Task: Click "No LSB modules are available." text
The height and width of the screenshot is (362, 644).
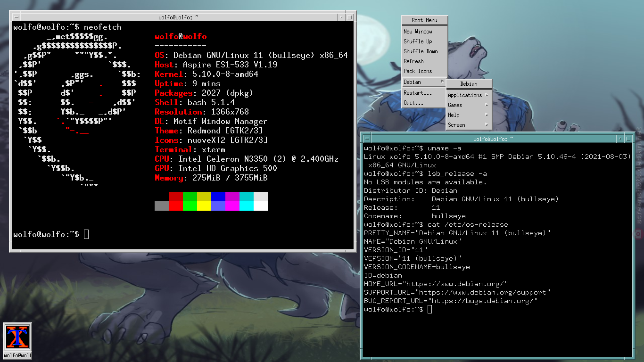Action: 425,182
